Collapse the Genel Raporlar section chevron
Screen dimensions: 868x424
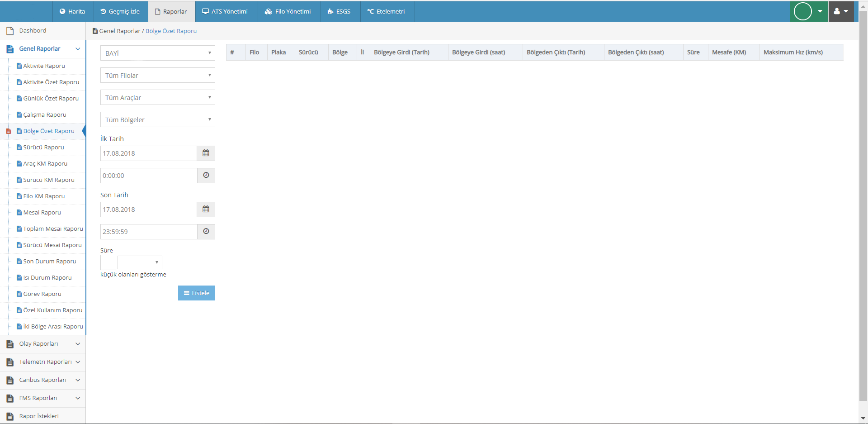(x=78, y=49)
